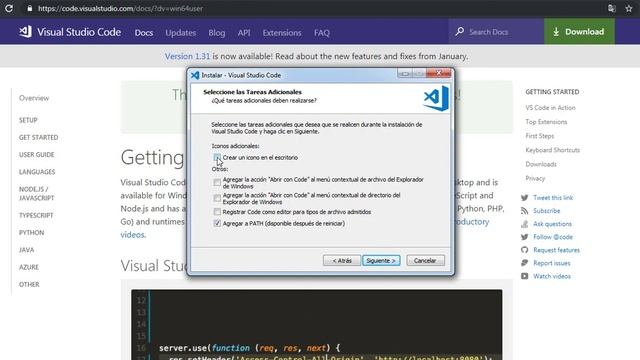Go to 'Downloads' section link
Viewport: 640px width, 360px height.
(541, 164)
